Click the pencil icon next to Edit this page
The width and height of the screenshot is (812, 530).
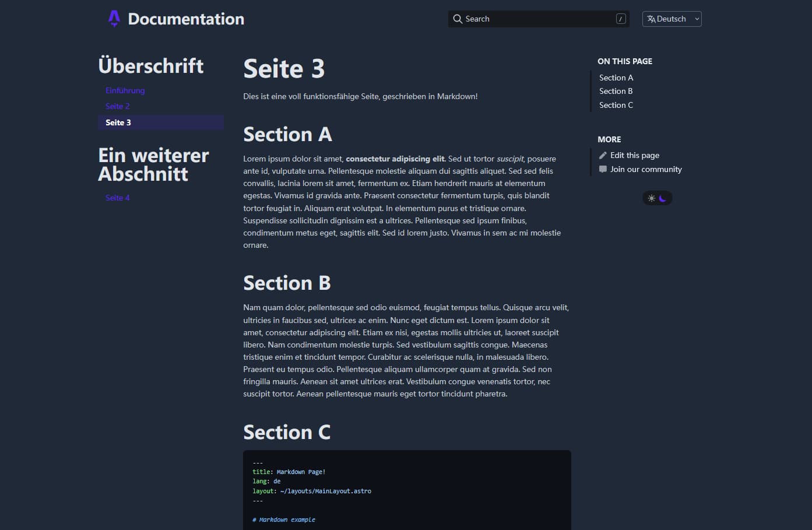pyautogui.click(x=602, y=155)
